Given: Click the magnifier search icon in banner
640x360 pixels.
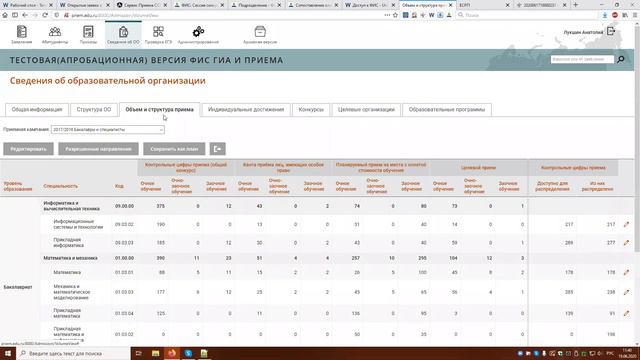Looking at the screenshot, I should pyautogui.click(x=621, y=60).
